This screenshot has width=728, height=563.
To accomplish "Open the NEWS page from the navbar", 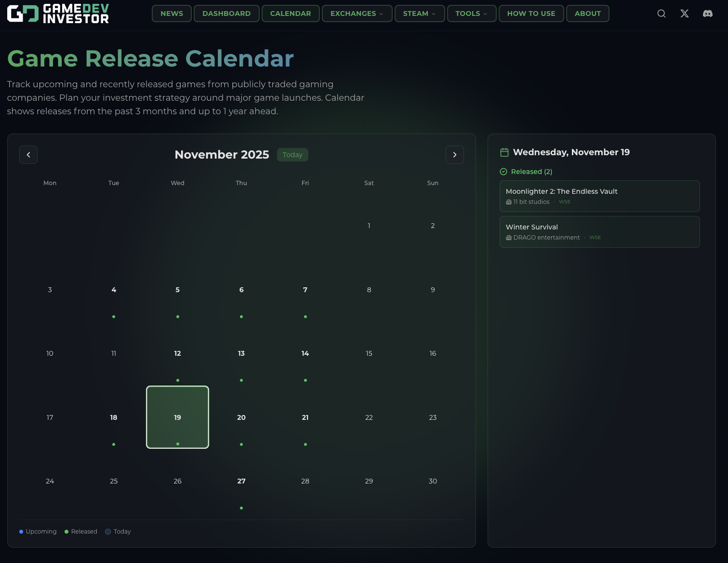I will 172,13.
